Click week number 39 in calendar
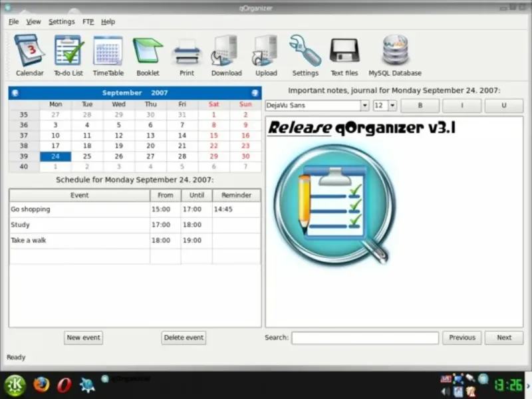Screen dimensions: 532x399 (x=24, y=156)
